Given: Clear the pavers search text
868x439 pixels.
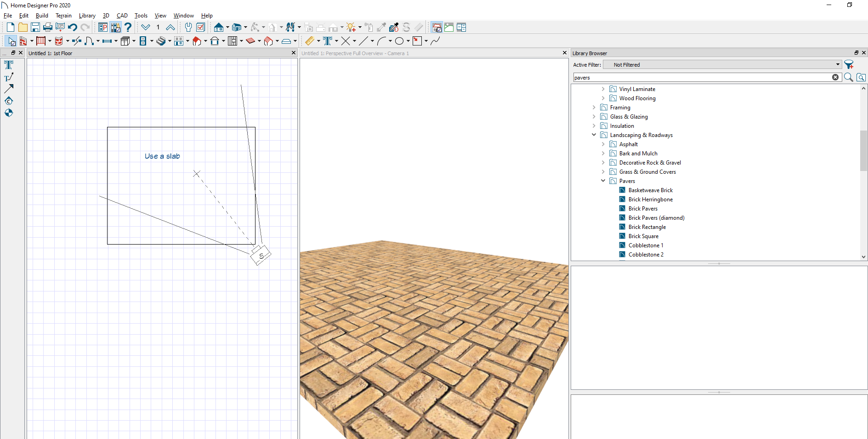Looking at the screenshot, I should [x=835, y=78].
